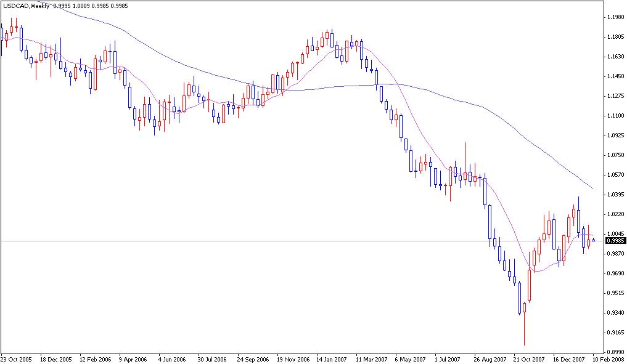
Task: Click the 1.1275 price axis label
Action: pyautogui.click(x=616, y=96)
